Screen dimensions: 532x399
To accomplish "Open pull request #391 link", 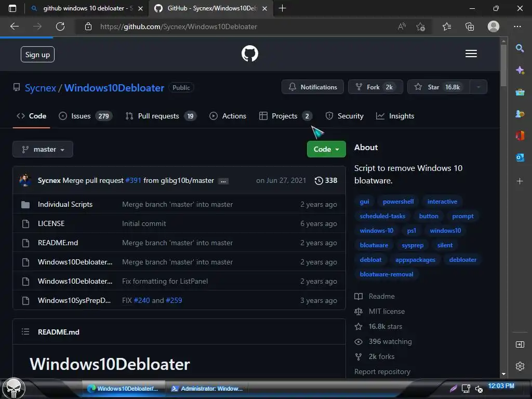I will (133, 180).
